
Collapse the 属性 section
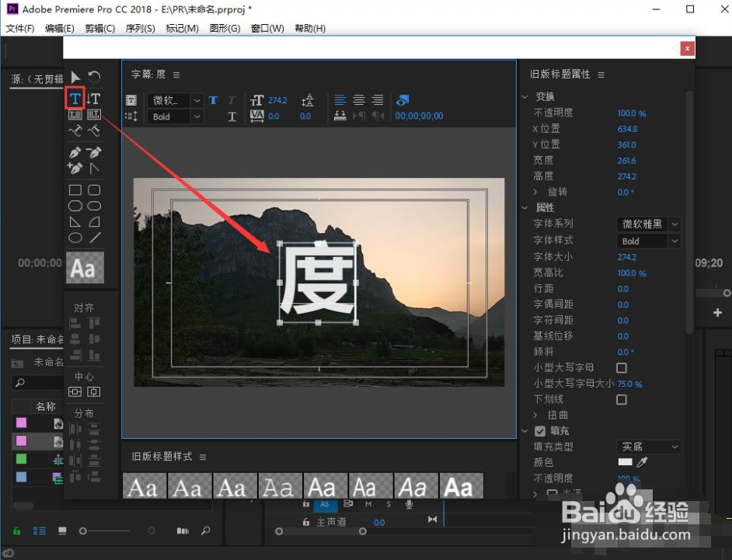(525, 207)
